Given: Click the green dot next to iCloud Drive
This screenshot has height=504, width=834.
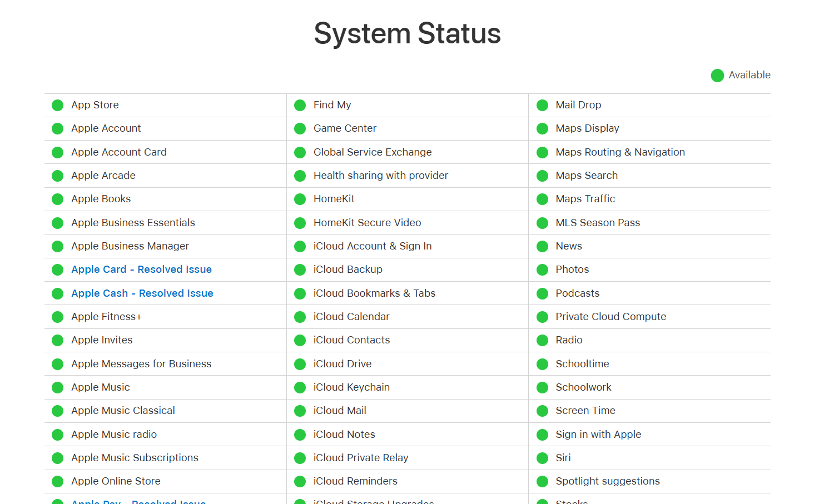Looking at the screenshot, I should pos(300,365).
